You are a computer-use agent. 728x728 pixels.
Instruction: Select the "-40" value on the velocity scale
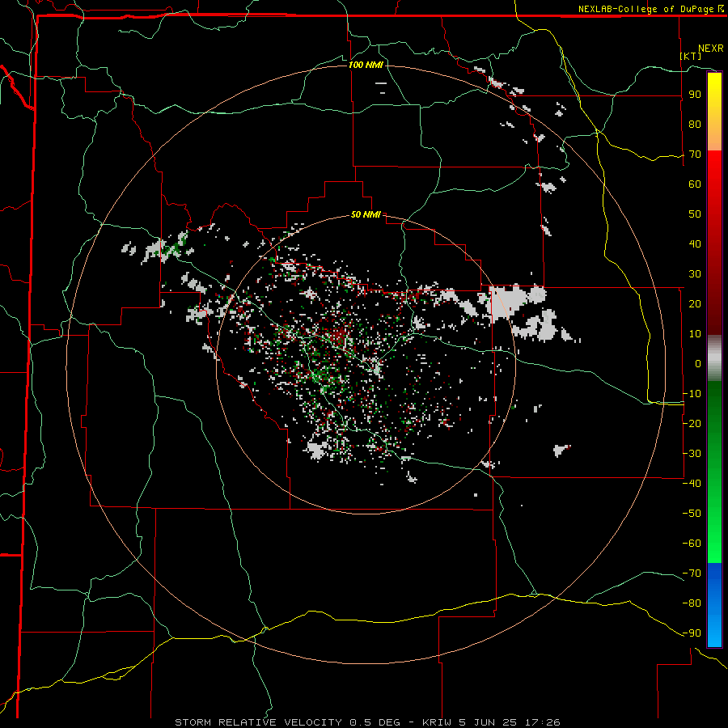click(692, 484)
